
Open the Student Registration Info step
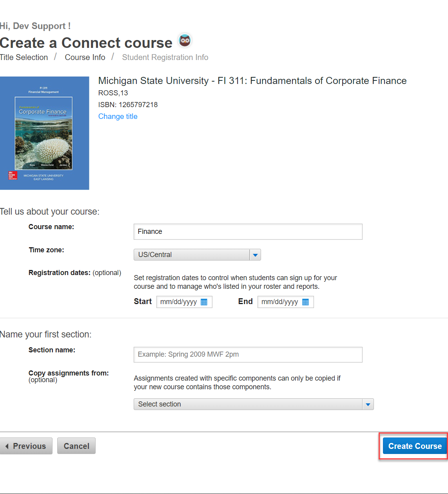(x=165, y=57)
